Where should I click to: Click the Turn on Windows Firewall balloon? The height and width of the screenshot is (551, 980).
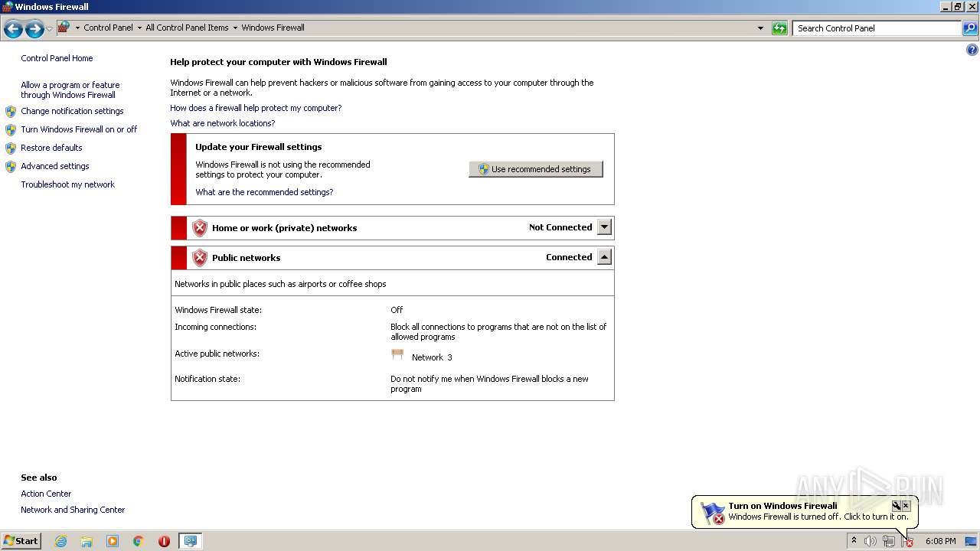point(804,511)
